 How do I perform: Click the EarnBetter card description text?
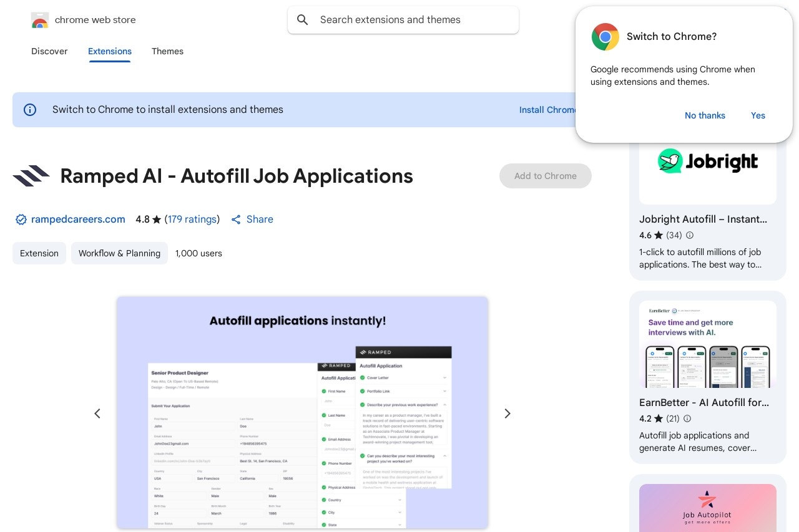point(698,442)
